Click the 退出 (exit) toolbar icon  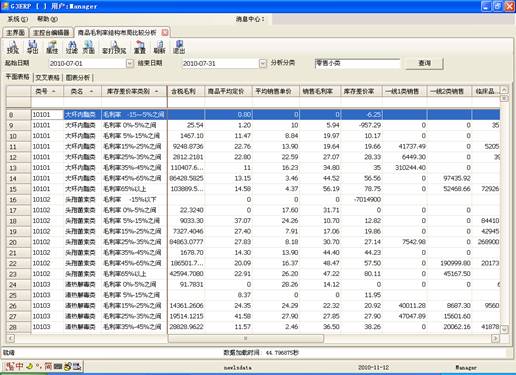pyautogui.click(x=179, y=47)
